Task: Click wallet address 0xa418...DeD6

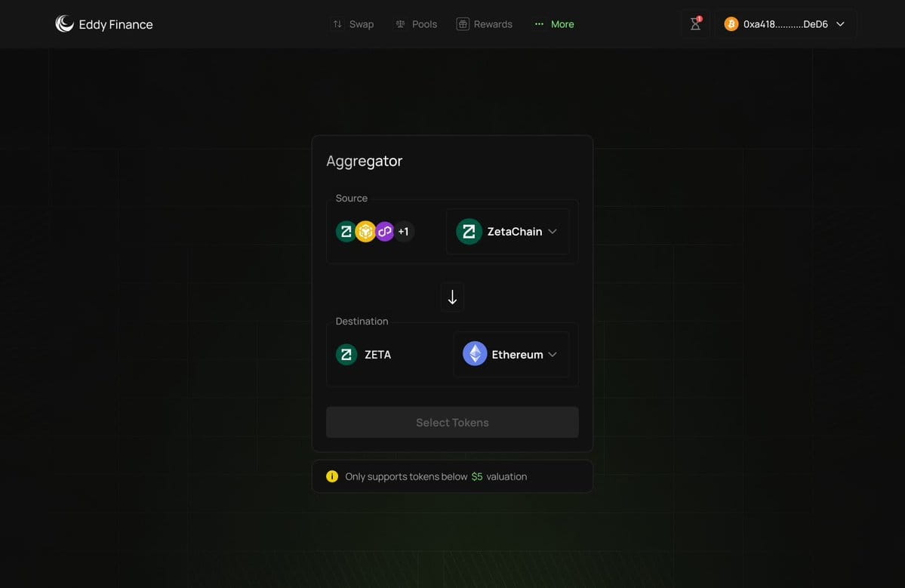Action: 786,24
